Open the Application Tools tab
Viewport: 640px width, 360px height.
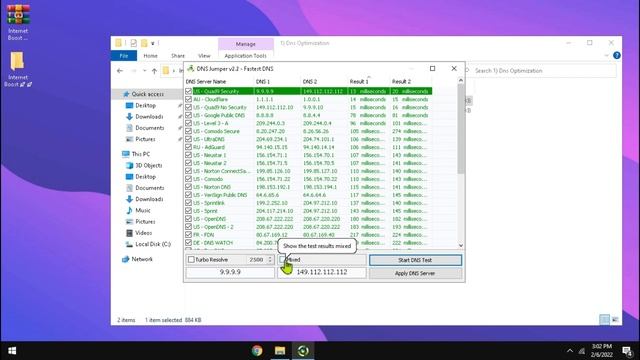(245, 56)
